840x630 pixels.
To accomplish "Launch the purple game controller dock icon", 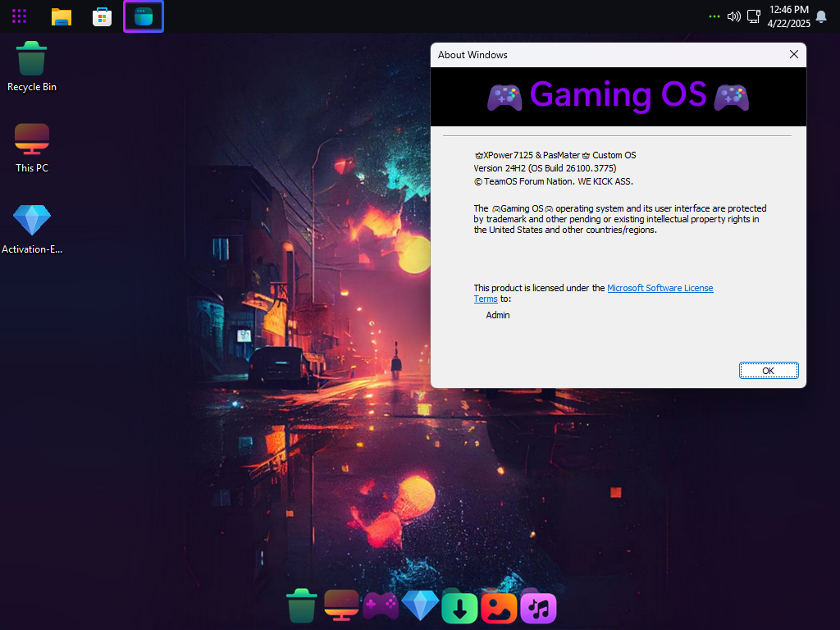I will pyautogui.click(x=381, y=606).
